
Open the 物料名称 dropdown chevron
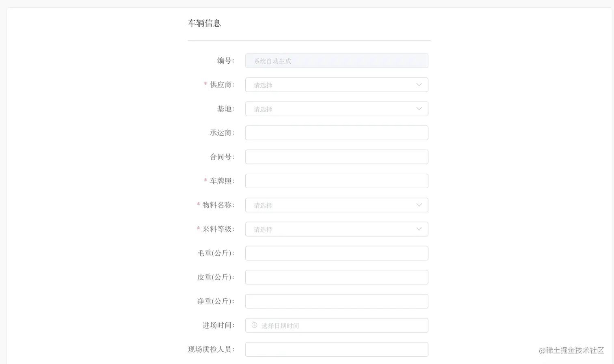[419, 205]
